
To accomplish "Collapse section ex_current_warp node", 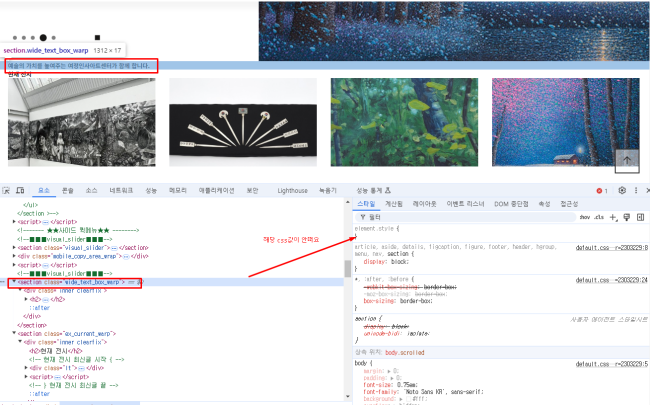I will 15,333.
